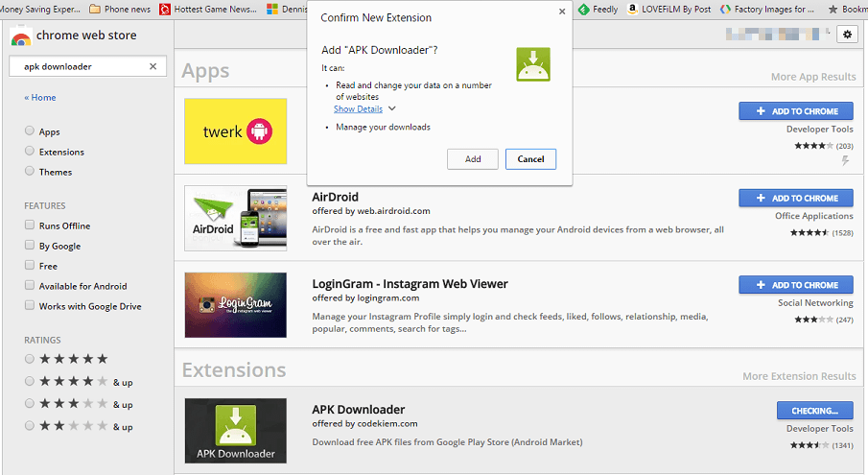Open the APK Downloader extension title
The width and height of the screenshot is (868, 475).
358,410
